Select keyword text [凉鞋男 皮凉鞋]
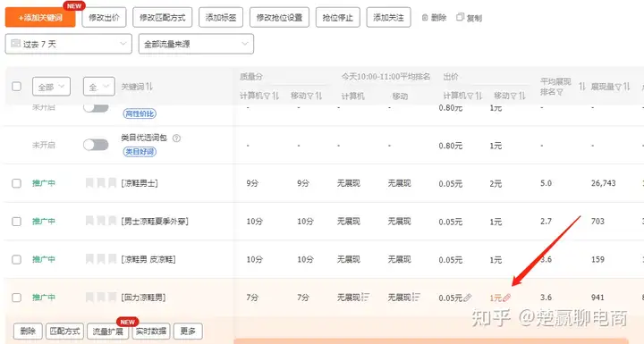Viewport: 644px width, 344px height. [148, 259]
